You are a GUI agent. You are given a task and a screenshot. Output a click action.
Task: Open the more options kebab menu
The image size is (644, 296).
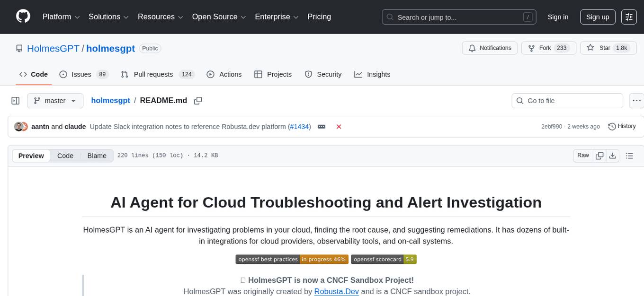pyautogui.click(x=636, y=101)
